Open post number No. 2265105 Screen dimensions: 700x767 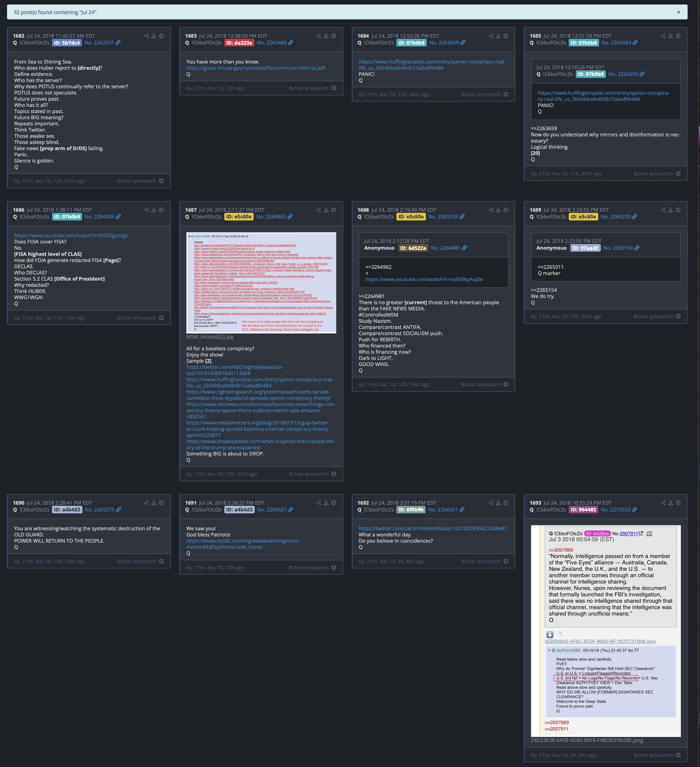point(443,216)
